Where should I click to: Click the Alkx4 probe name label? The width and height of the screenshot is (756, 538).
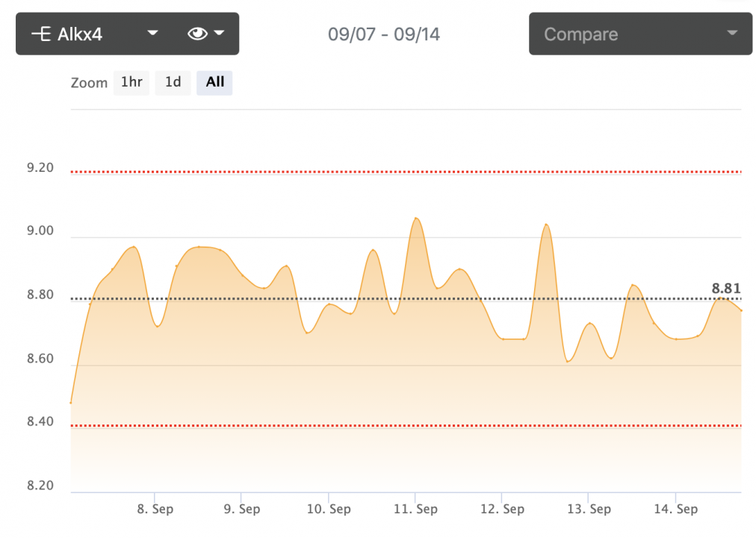click(79, 34)
